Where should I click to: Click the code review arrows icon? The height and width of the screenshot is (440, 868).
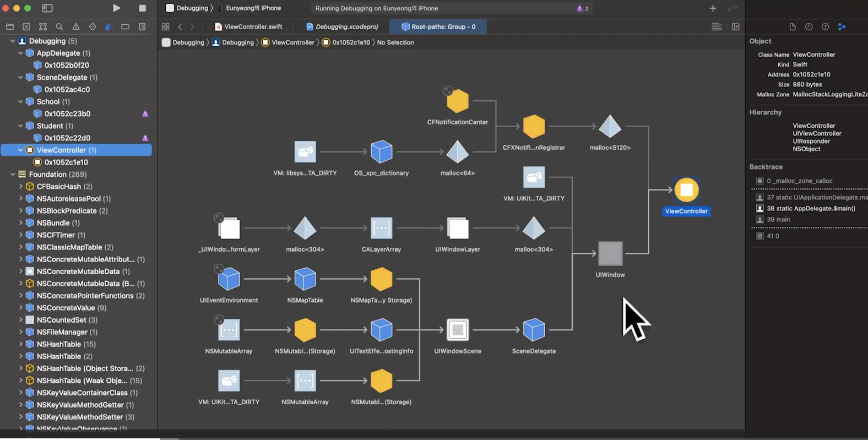[x=732, y=8]
